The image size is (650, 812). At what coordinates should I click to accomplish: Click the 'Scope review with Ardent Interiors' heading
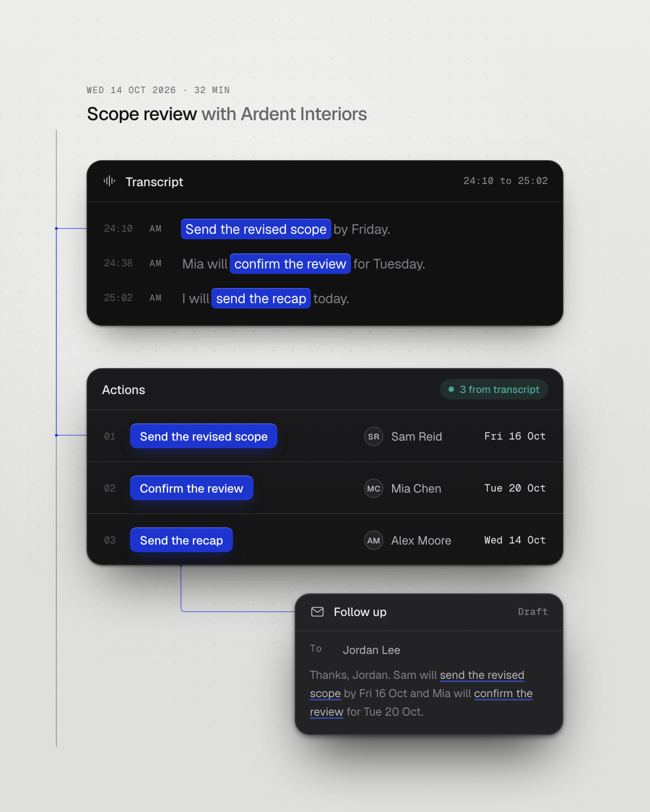pos(227,114)
